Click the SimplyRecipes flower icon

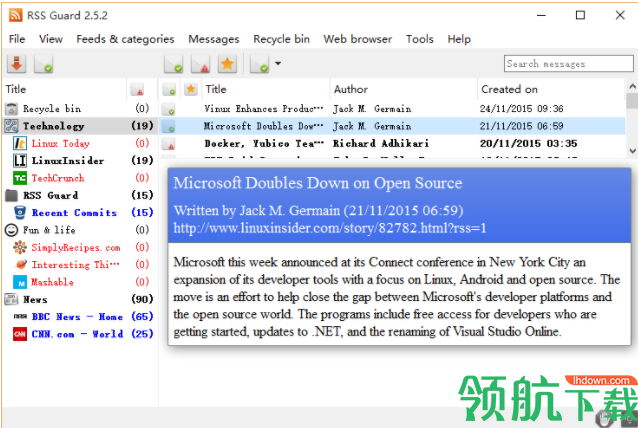coord(20,247)
